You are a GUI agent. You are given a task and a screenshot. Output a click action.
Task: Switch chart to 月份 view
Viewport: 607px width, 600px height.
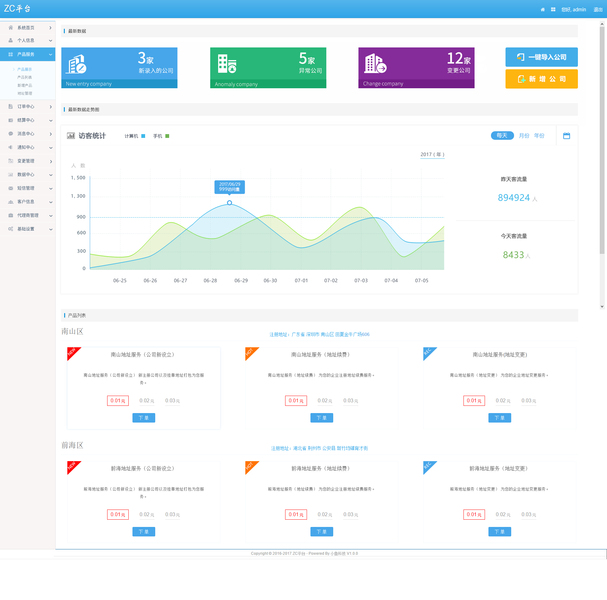tap(524, 135)
